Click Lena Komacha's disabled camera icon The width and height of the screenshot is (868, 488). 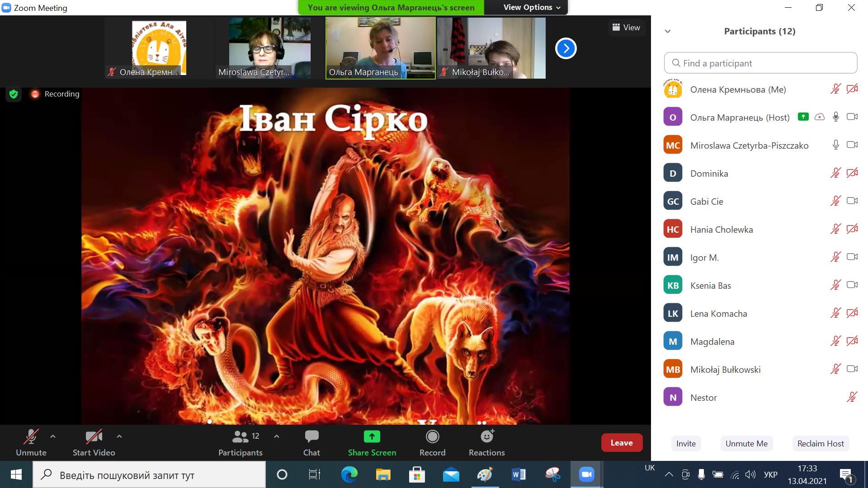[x=852, y=313]
